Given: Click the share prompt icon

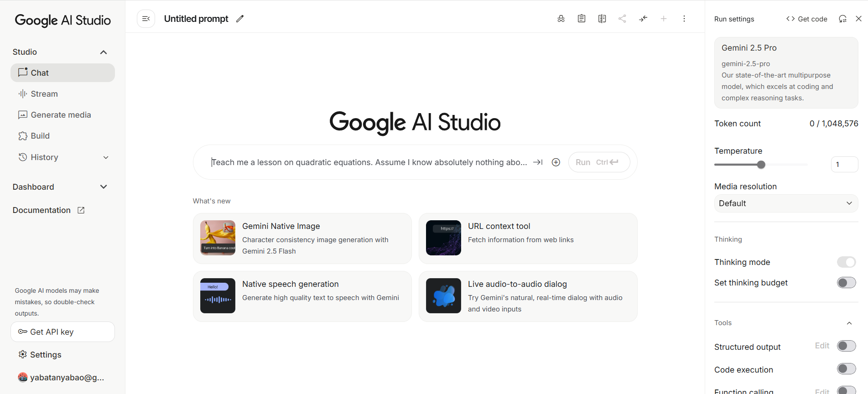Looking at the screenshot, I should tap(622, 19).
